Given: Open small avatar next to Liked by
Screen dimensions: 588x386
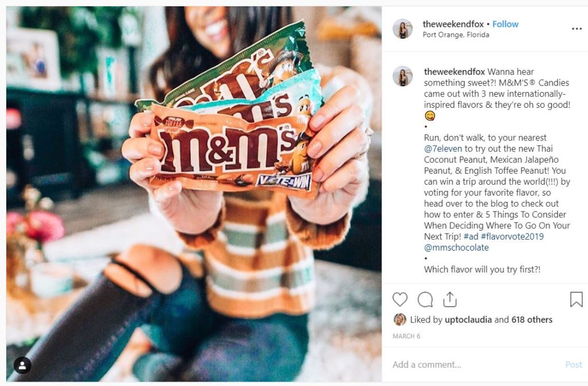Looking at the screenshot, I should pyautogui.click(x=400, y=319).
